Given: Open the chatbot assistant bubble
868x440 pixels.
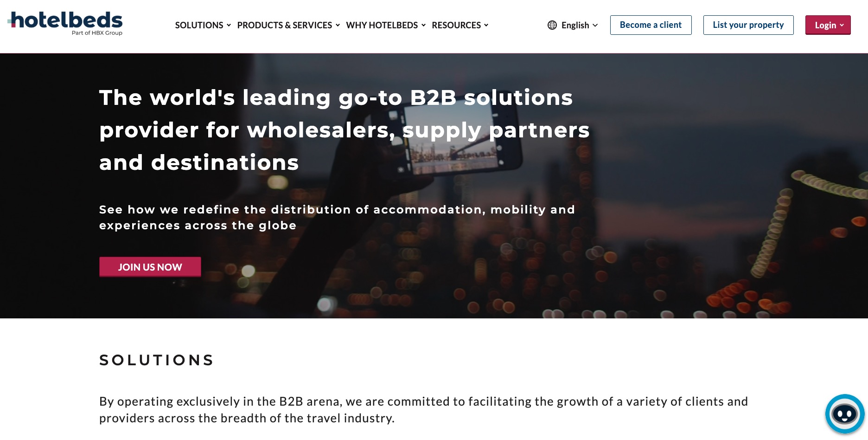Looking at the screenshot, I should click(x=844, y=414).
